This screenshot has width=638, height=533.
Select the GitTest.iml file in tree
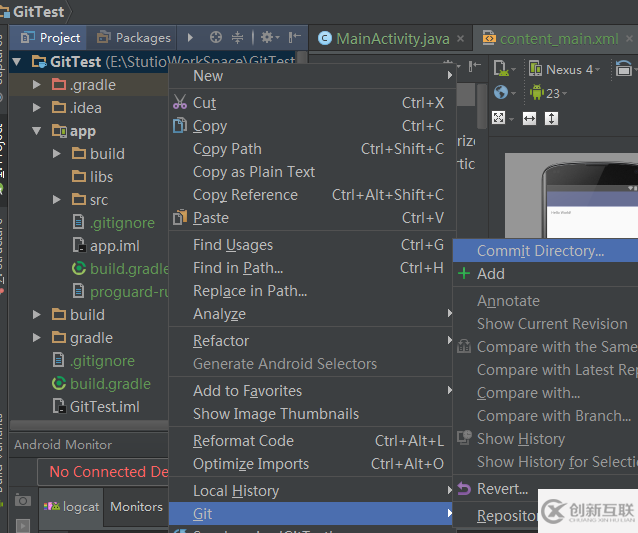(104, 407)
